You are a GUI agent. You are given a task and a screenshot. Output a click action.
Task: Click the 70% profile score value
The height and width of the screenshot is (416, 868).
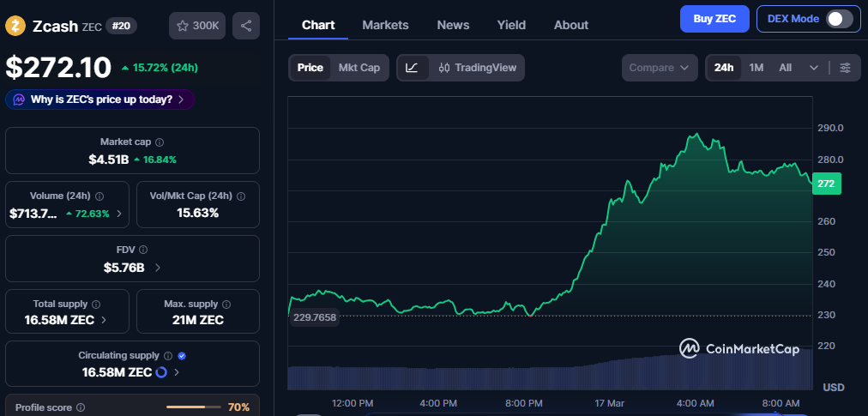(x=238, y=407)
